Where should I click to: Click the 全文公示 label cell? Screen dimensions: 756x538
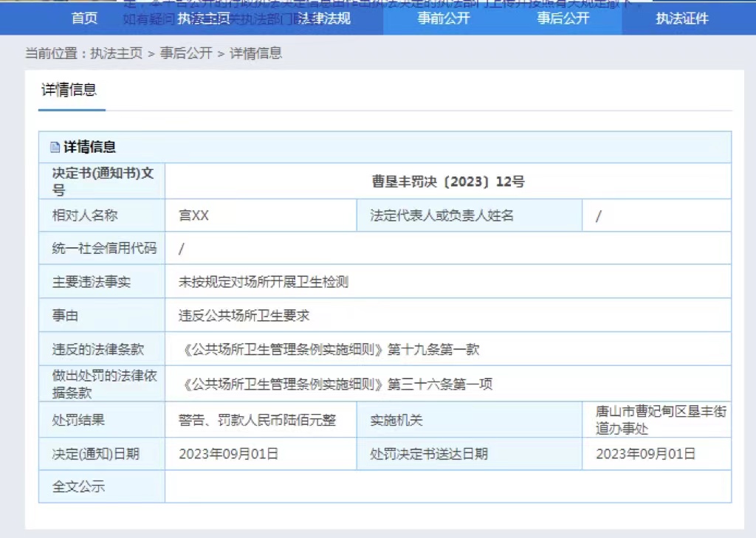coord(102,486)
